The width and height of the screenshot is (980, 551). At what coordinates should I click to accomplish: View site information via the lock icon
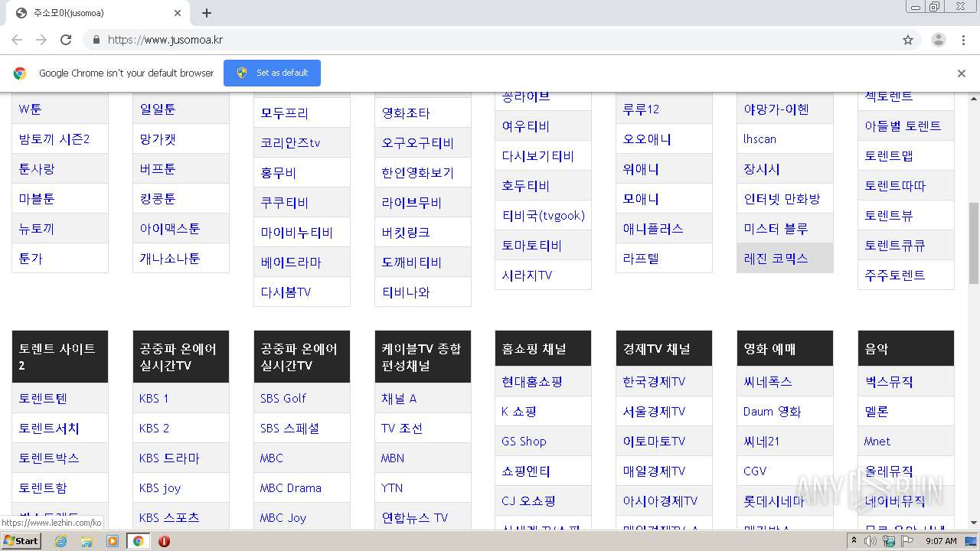tap(96, 40)
